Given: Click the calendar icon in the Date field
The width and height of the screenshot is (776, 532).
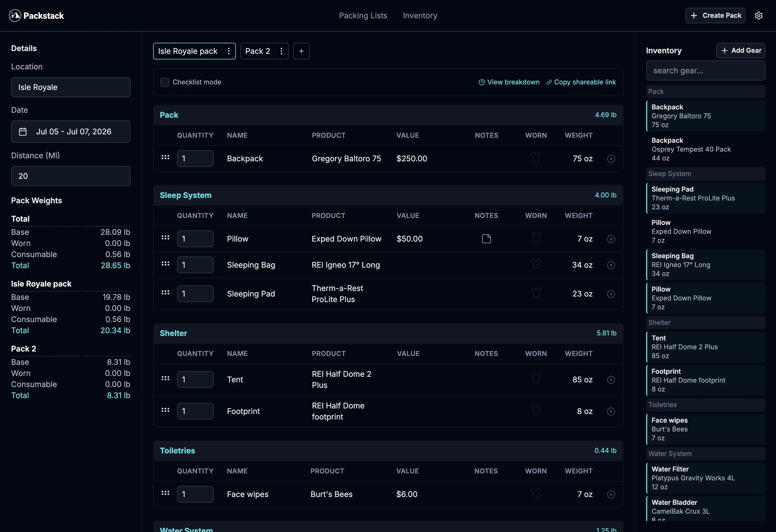Looking at the screenshot, I should tap(23, 132).
